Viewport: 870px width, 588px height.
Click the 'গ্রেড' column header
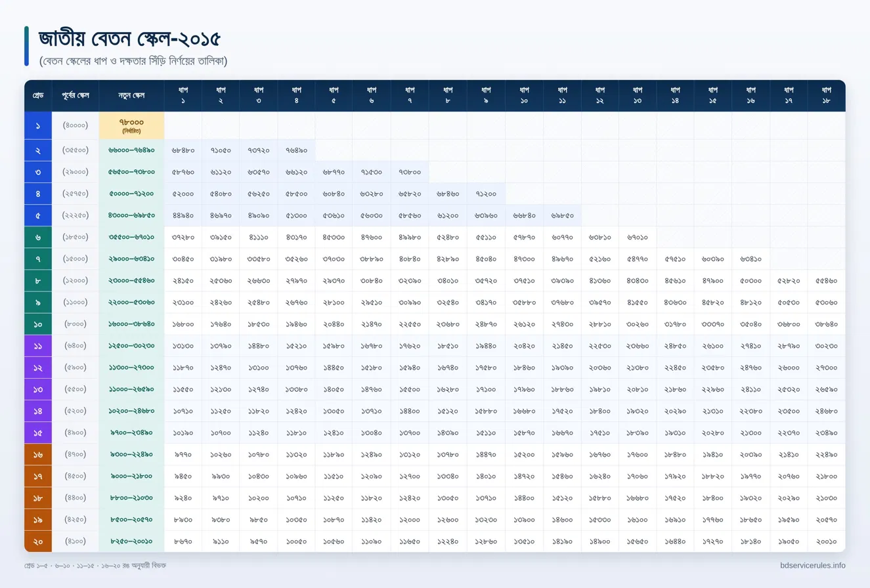coord(38,96)
